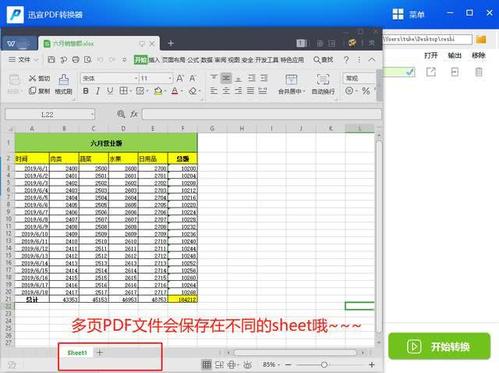The image size is (499, 373).
Task: Open the 视图 ribbon tab
Action: tap(234, 60)
